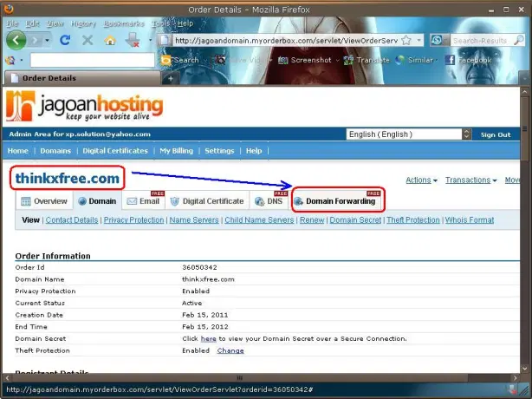This screenshot has height=399, width=532.
Task: Open My Billing in the navigation bar
Action: pos(176,151)
